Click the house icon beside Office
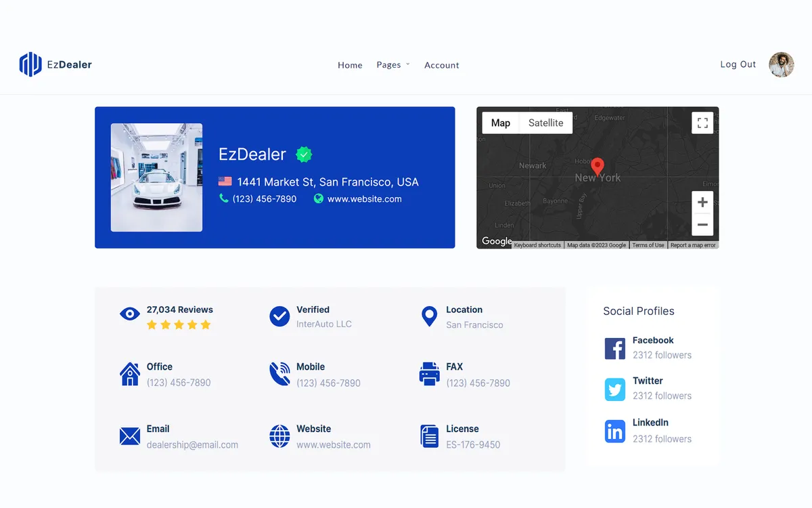This screenshot has width=812, height=508. coord(130,373)
